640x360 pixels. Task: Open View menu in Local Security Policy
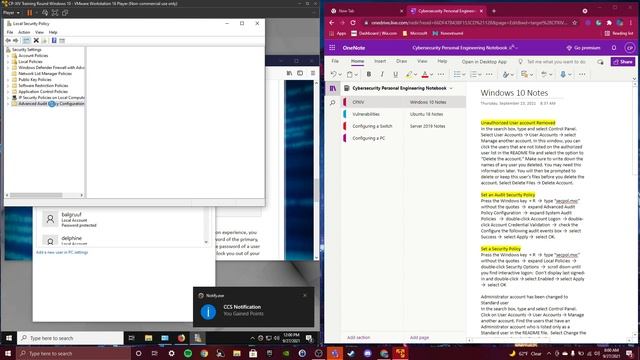click(x=39, y=32)
